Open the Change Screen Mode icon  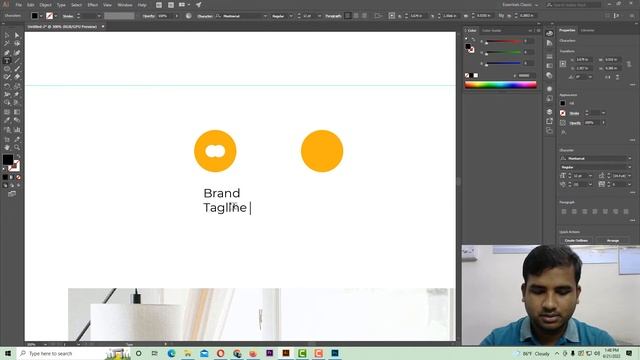(x=12, y=194)
